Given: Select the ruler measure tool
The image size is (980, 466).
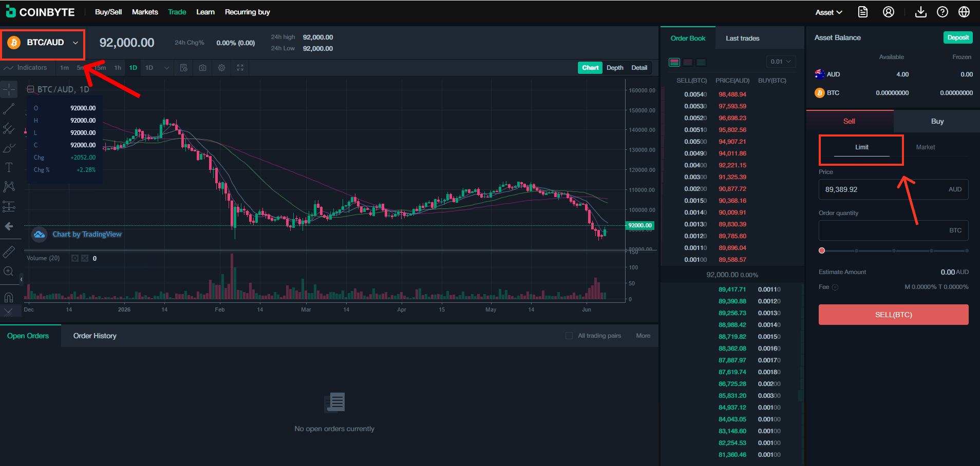Looking at the screenshot, I should point(9,251).
